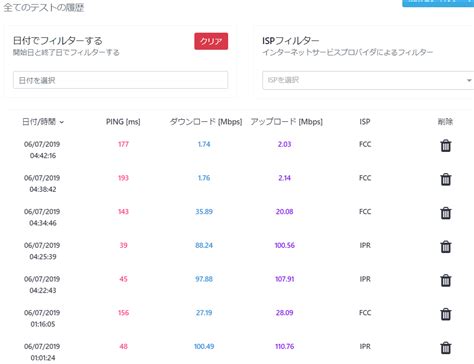
Task: Select download value 100.49
Action: pyautogui.click(x=204, y=346)
